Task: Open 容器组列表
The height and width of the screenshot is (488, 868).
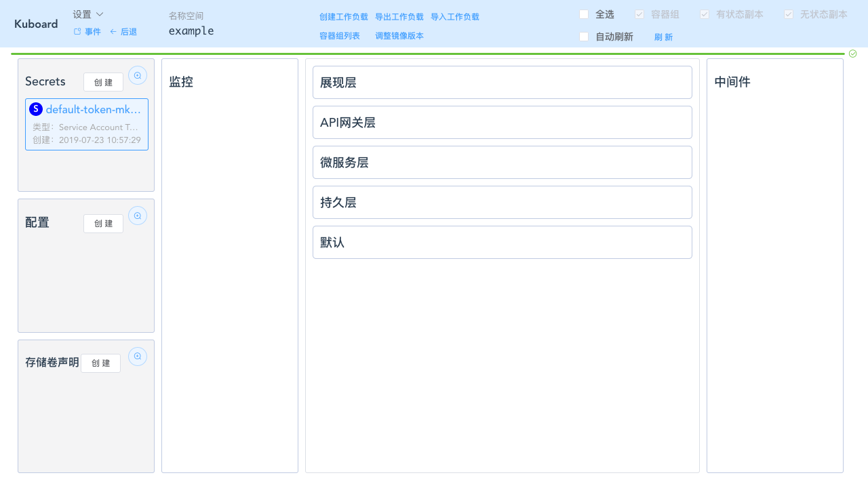Action: [340, 36]
